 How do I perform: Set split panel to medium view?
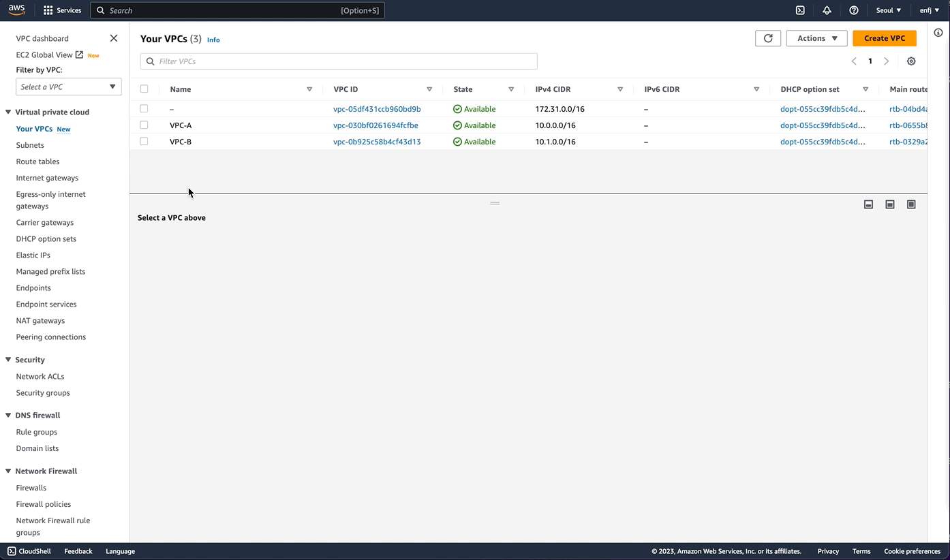coord(889,204)
